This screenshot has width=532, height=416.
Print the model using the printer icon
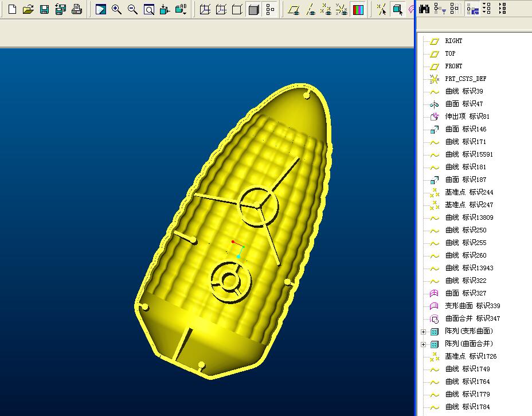pos(77,9)
